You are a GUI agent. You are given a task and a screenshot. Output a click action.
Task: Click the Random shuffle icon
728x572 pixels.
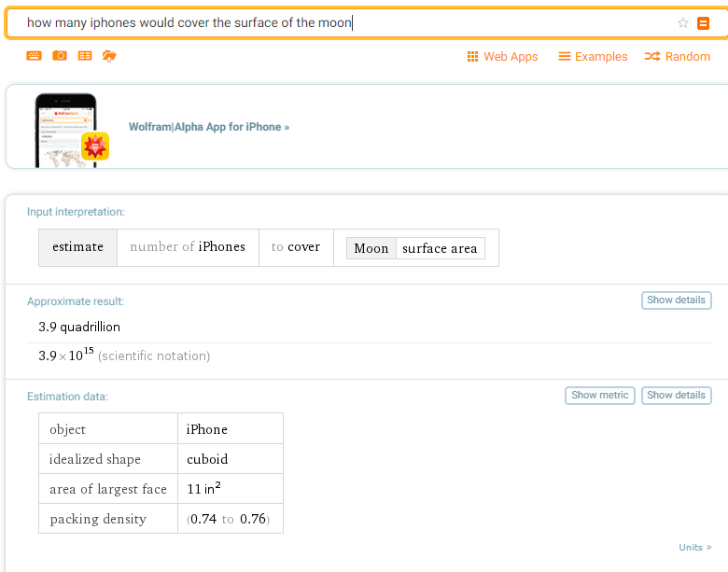(x=651, y=56)
